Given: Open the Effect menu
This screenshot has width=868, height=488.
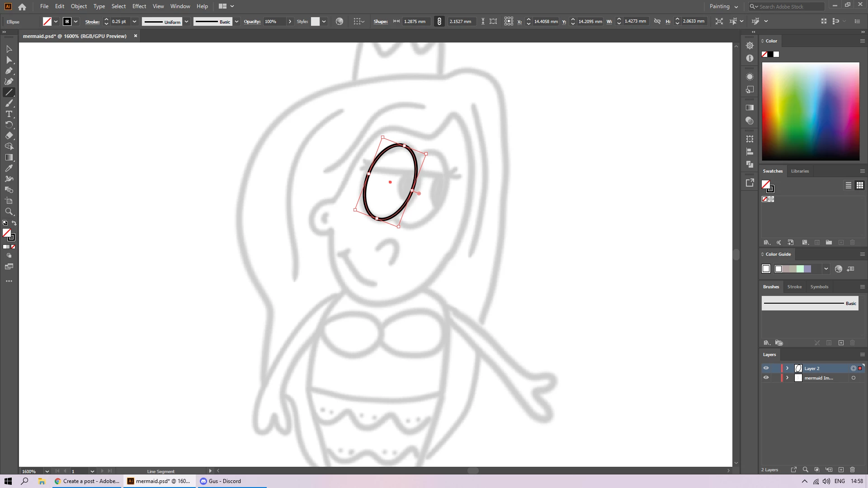Looking at the screenshot, I should tap(139, 6).
